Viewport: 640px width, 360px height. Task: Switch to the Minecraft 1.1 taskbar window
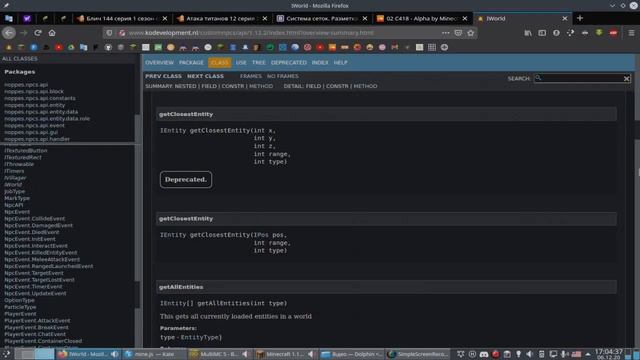pyautogui.click(x=286, y=354)
